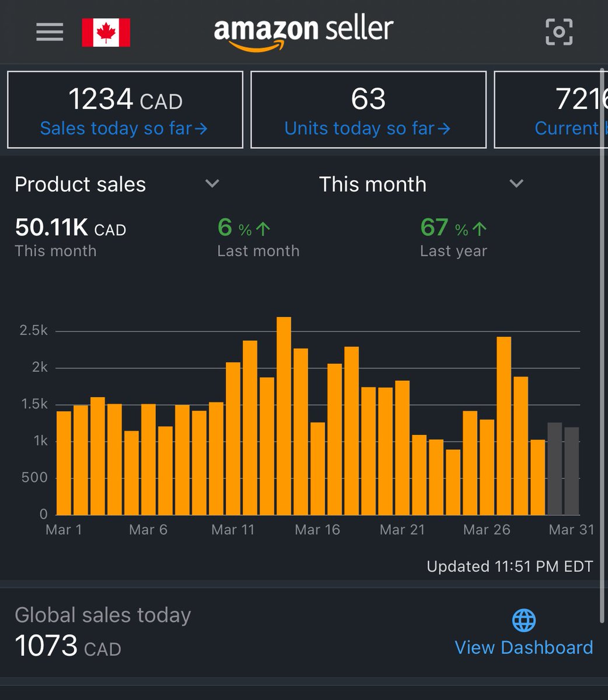Tap the View Dashboard link

pos(523,647)
